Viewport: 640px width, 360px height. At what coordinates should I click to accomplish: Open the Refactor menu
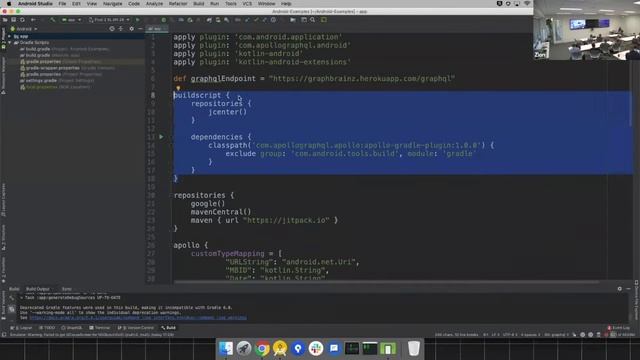(178, 3)
